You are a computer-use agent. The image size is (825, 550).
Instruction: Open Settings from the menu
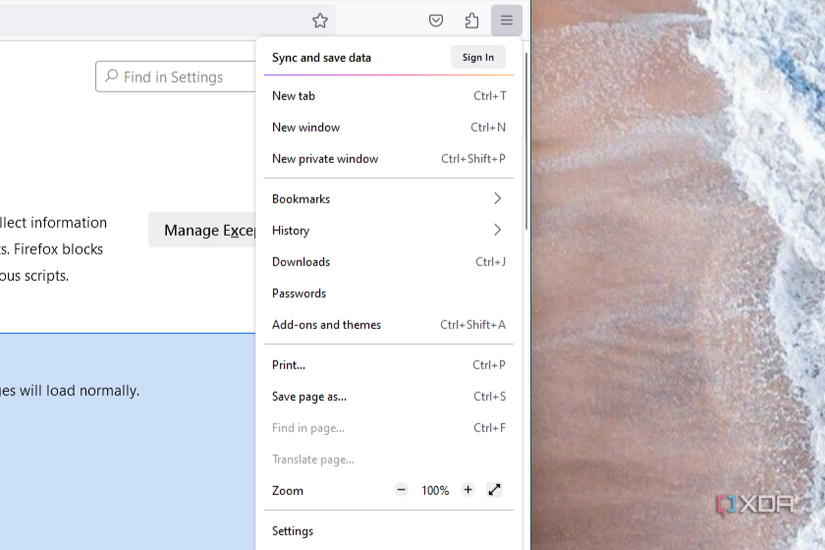coord(389,531)
